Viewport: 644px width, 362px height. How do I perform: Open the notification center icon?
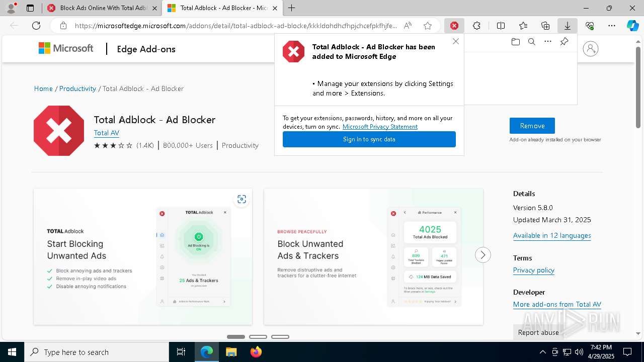pos(627,352)
